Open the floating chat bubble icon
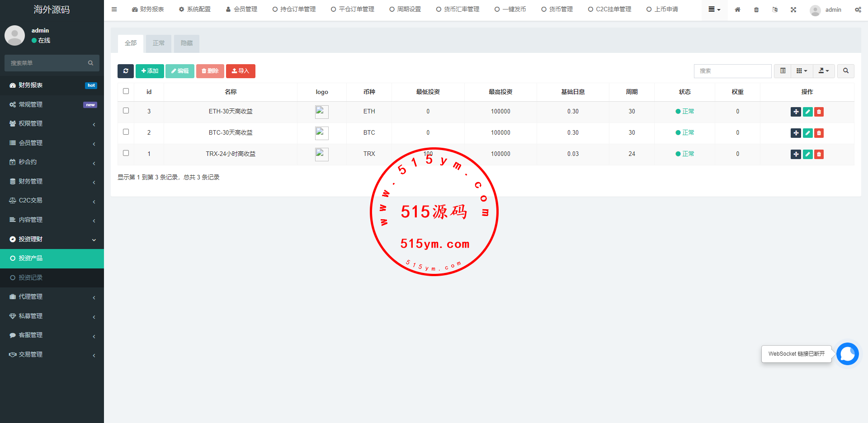This screenshot has width=868, height=423. (847, 354)
